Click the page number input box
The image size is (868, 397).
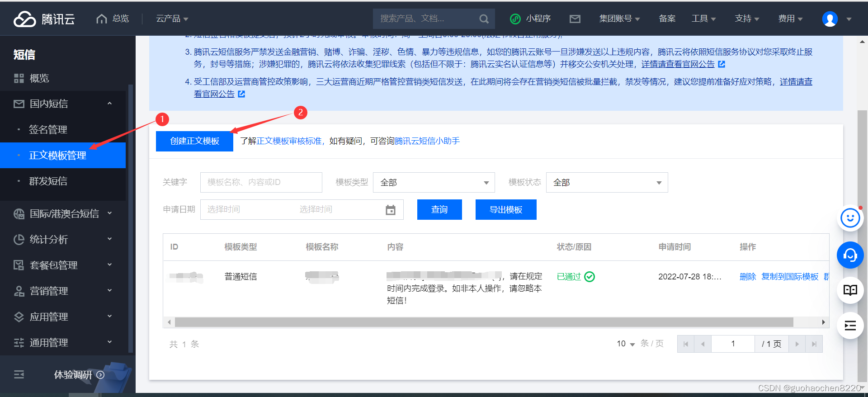(733, 344)
